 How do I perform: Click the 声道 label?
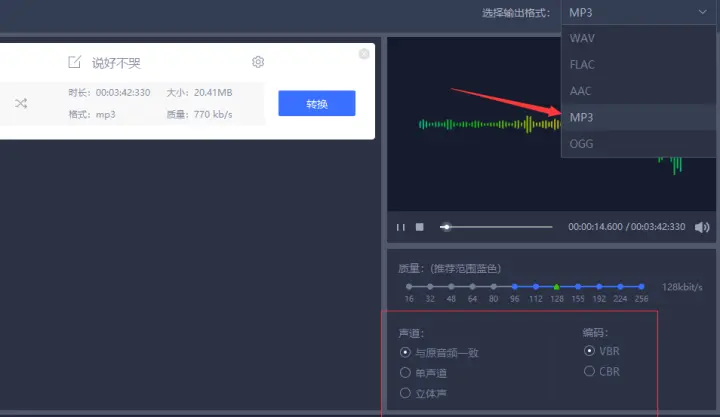click(411, 333)
